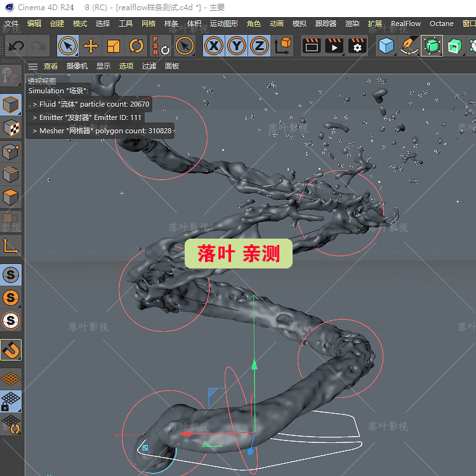Switch to Polygons mode
Image resolution: width=476 pixels, height=476 pixels.
tap(11, 197)
